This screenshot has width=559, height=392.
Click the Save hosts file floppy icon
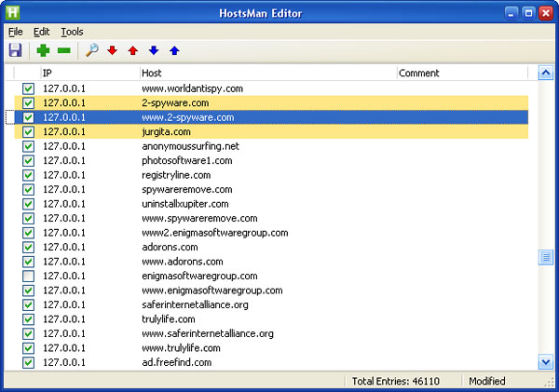[15, 50]
